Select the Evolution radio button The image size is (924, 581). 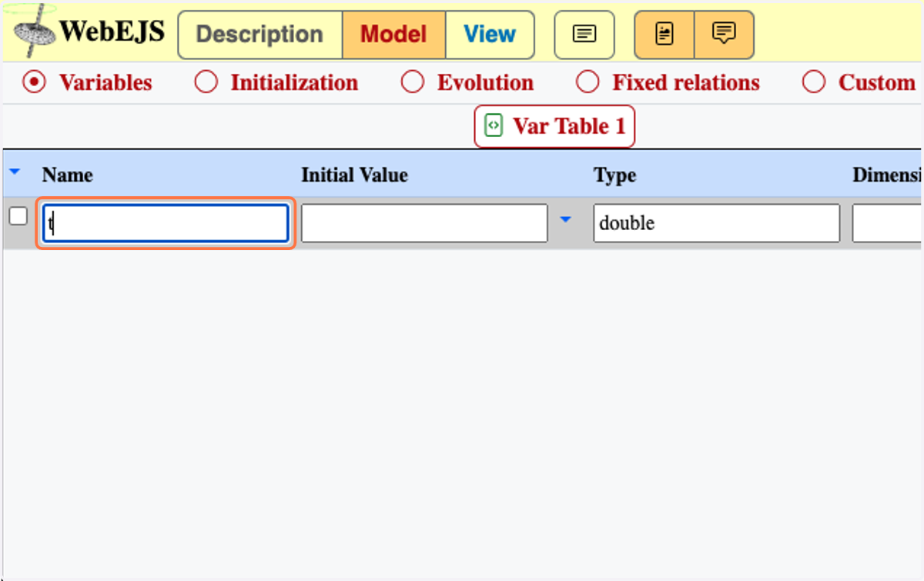(413, 82)
